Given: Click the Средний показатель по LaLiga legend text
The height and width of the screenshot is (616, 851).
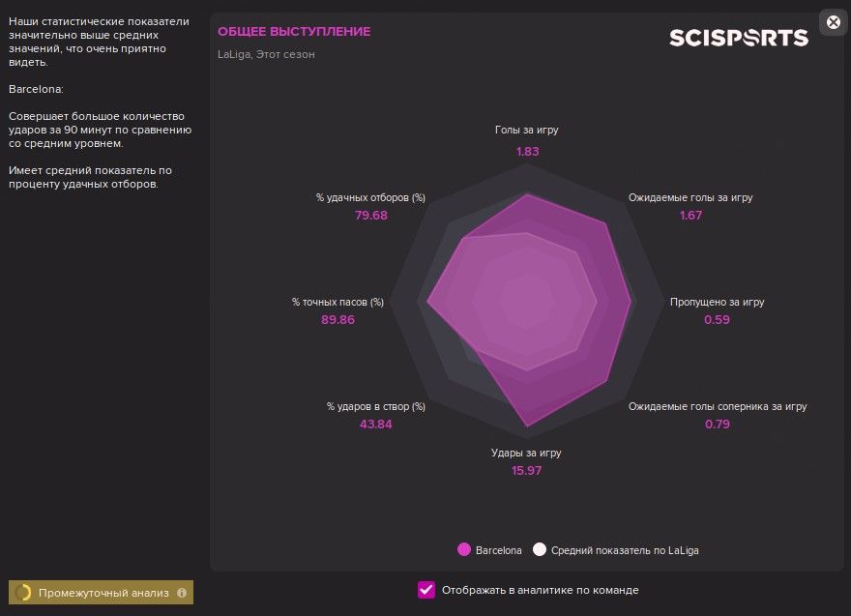Looking at the screenshot, I should coord(625,550).
